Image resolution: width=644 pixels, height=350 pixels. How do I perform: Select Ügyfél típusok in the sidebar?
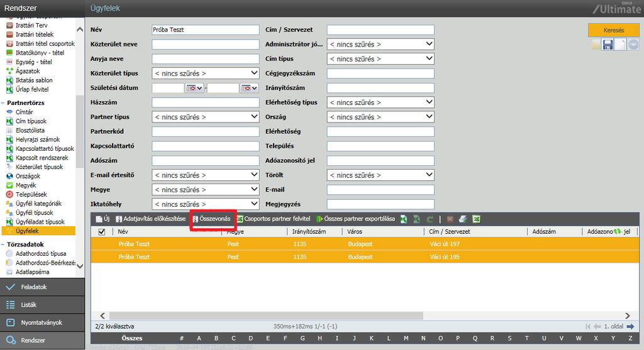35,212
